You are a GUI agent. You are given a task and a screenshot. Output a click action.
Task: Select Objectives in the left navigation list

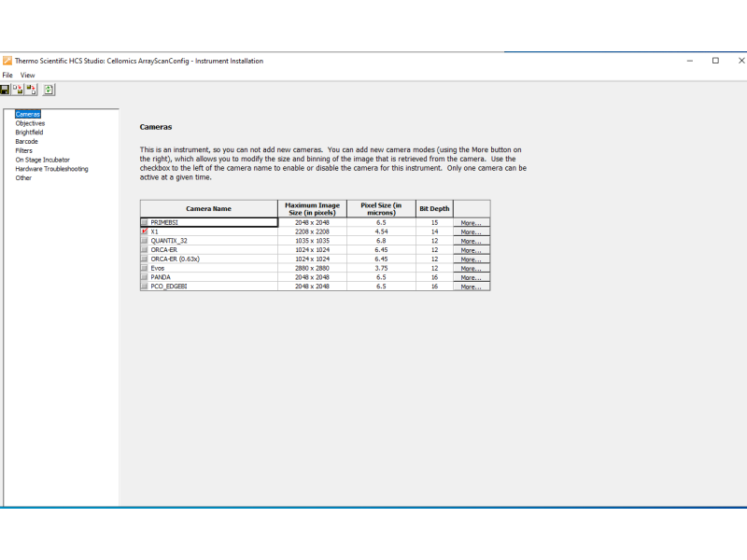coord(30,123)
